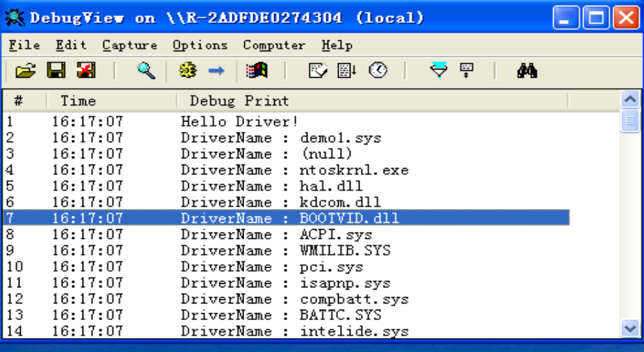Click the Connect magnifying glass icon
The image size is (644, 352).
coord(146,71)
